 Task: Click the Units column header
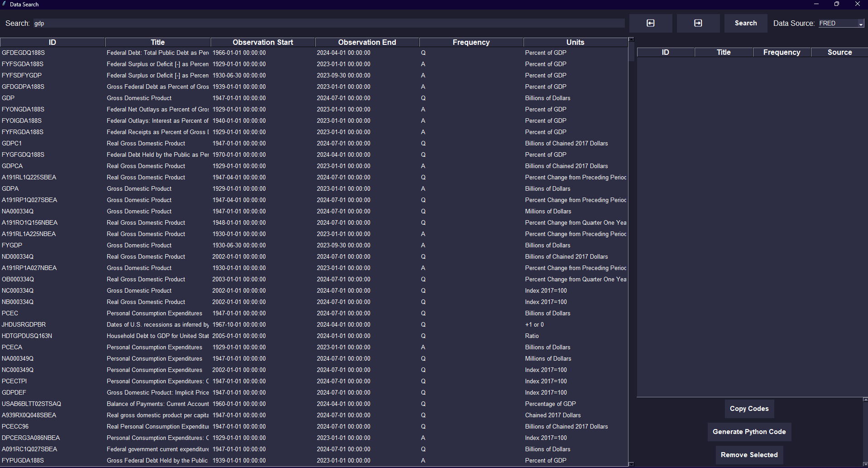(575, 42)
